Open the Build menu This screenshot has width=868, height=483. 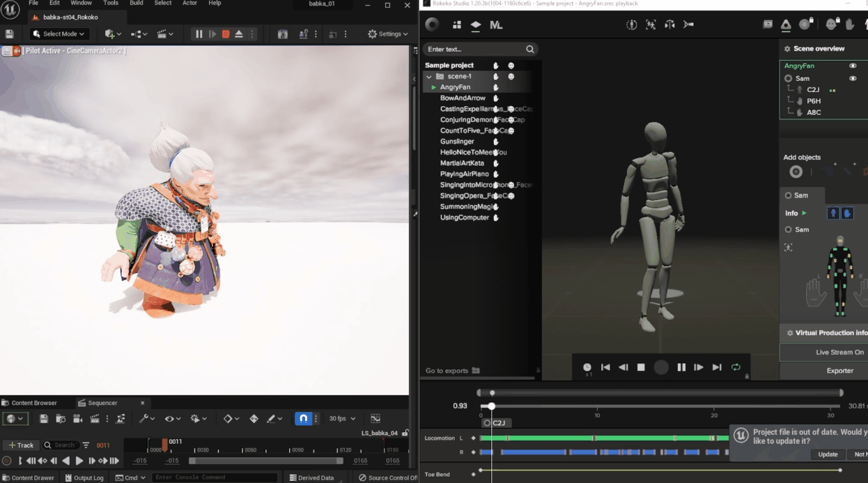pos(137,3)
